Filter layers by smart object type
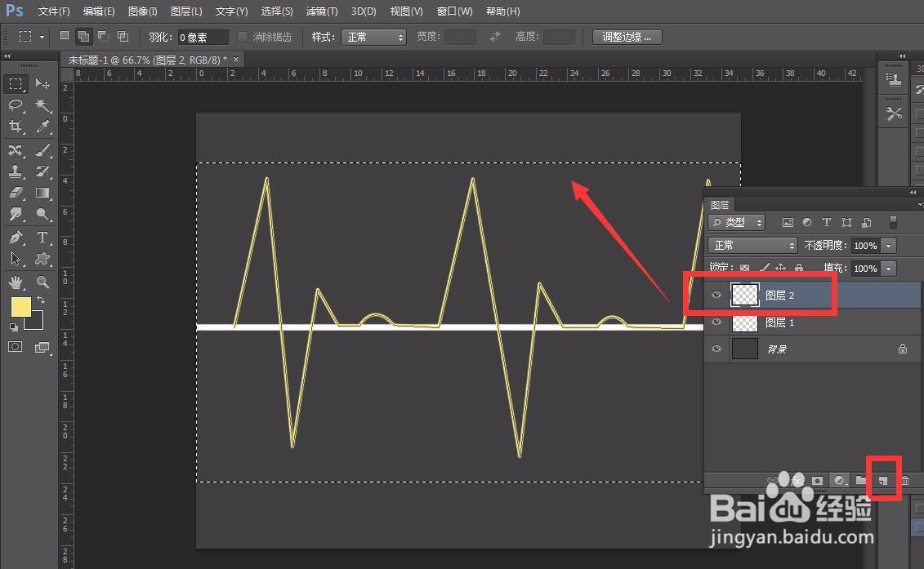This screenshot has height=569, width=924. 866,223
